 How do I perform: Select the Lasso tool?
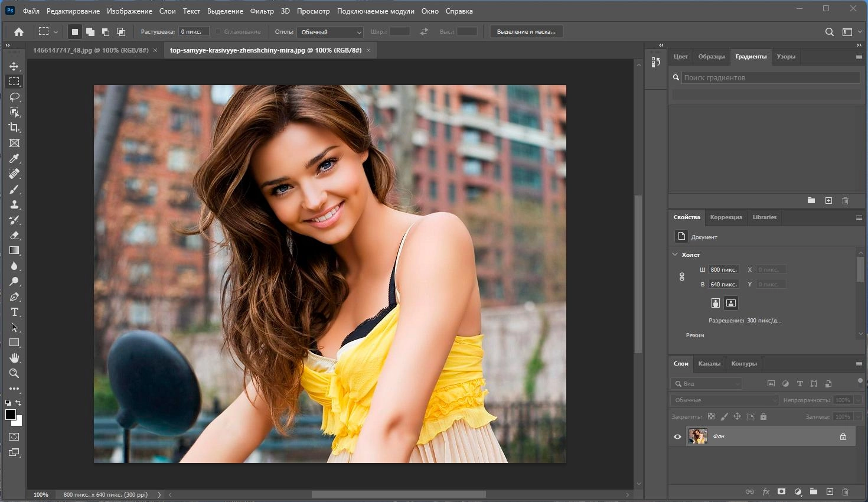14,97
